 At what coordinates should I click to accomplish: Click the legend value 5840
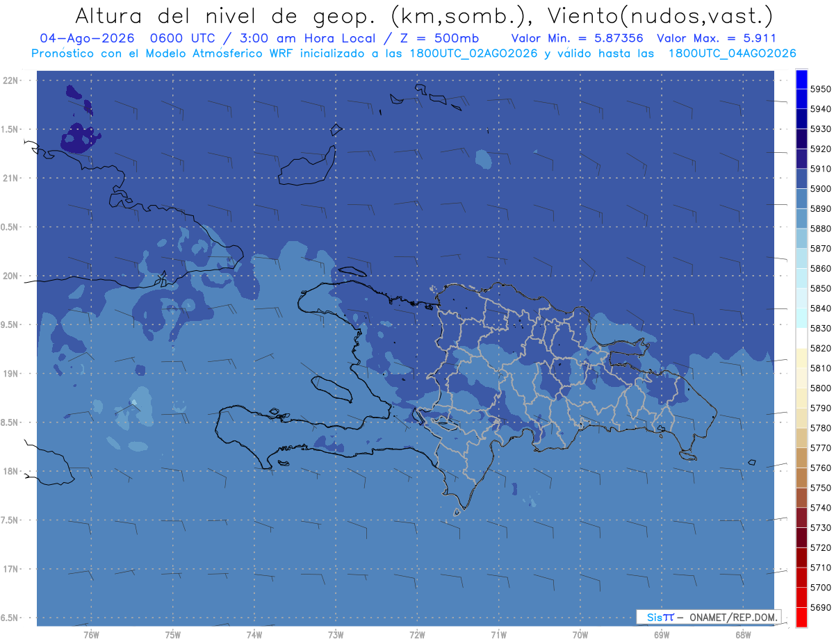tap(820, 308)
